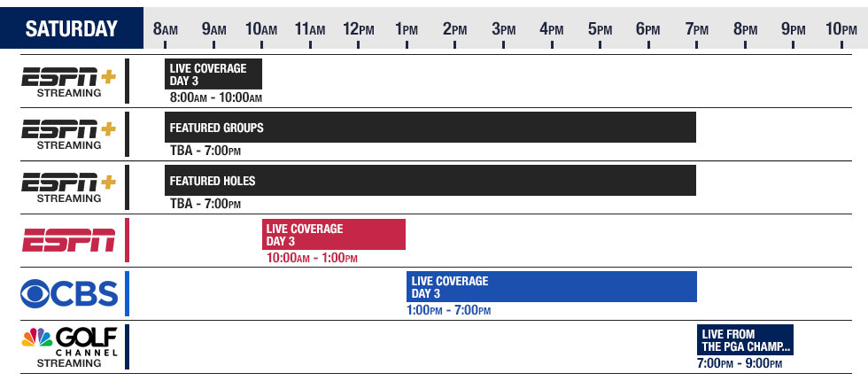This screenshot has height=381, width=868.
Task: Click the ESPN+ logo beside Live Coverage Day 3
Action: click(x=68, y=81)
